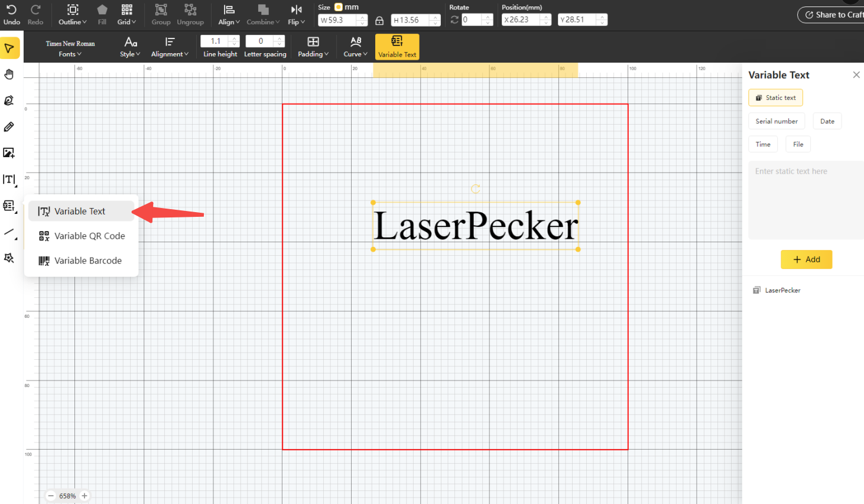864x504 pixels.
Task: Click the Ungroup objects icon
Action: pos(190,10)
